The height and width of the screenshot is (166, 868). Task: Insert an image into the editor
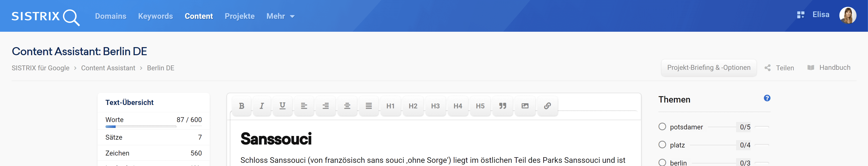(525, 106)
